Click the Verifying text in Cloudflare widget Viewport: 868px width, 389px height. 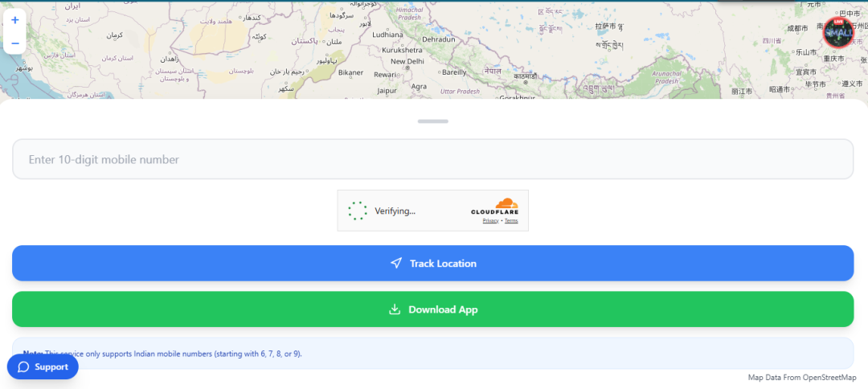(395, 211)
